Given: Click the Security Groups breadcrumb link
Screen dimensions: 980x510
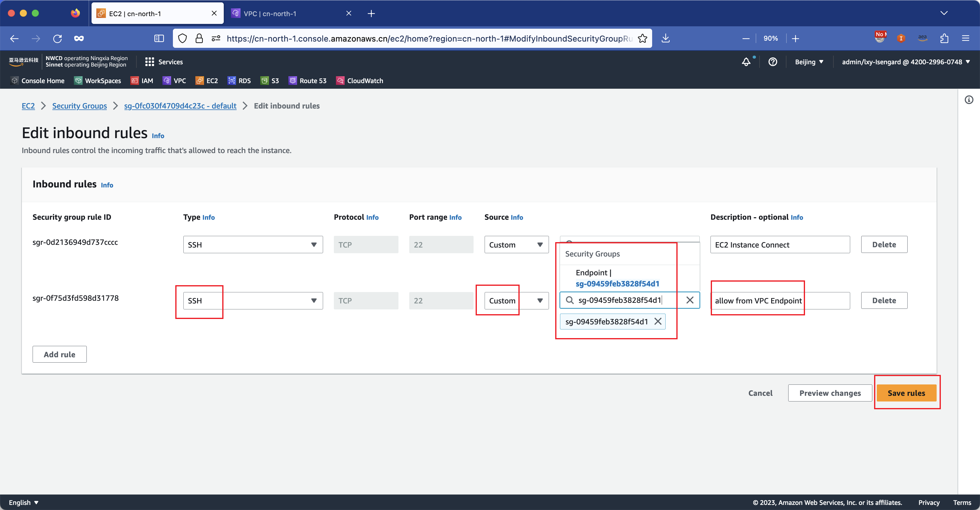Looking at the screenshot, I should click(79, 106).
